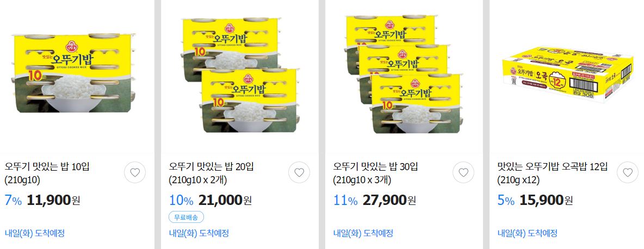
Task: Click the 무료배송 badge on the 20입 item
Action: tap(186, 217)
